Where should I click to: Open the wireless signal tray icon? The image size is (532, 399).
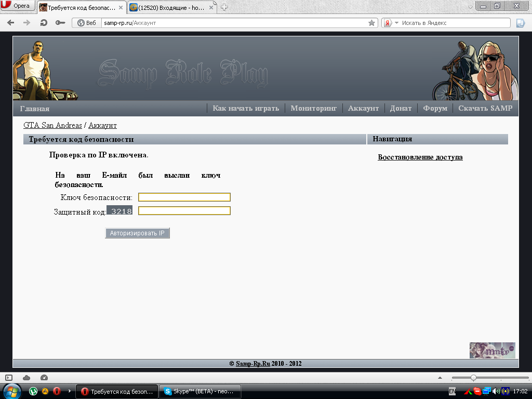tap(505, 391)
